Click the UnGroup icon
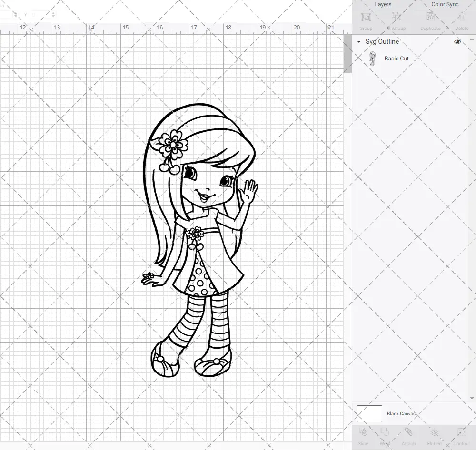476x450 pixels. (x=396, y=20)
